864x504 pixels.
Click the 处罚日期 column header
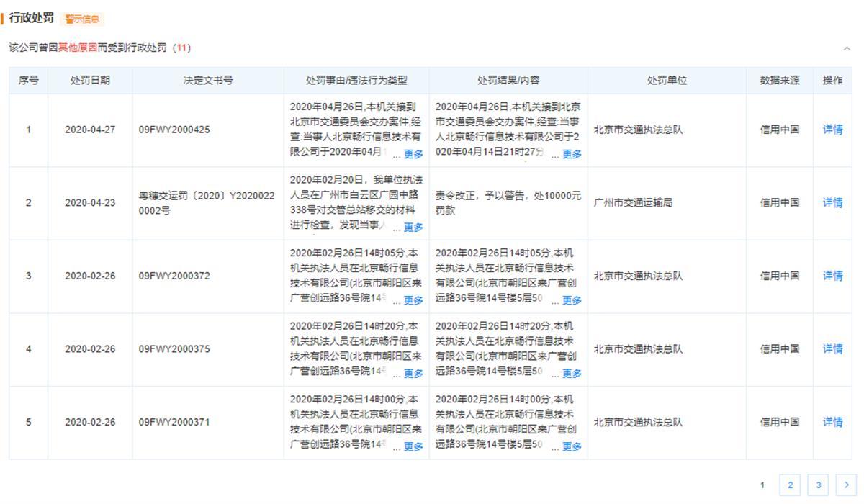pos(90,81)
